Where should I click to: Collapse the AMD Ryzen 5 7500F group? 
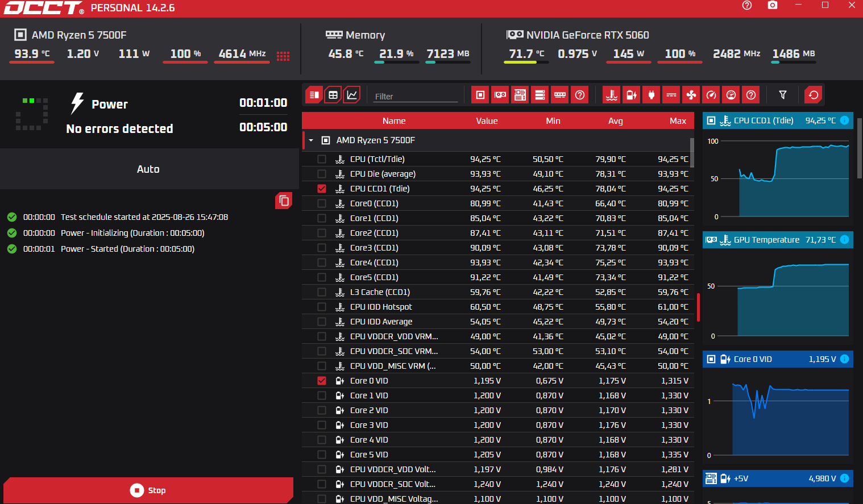(x=311, y=140)
